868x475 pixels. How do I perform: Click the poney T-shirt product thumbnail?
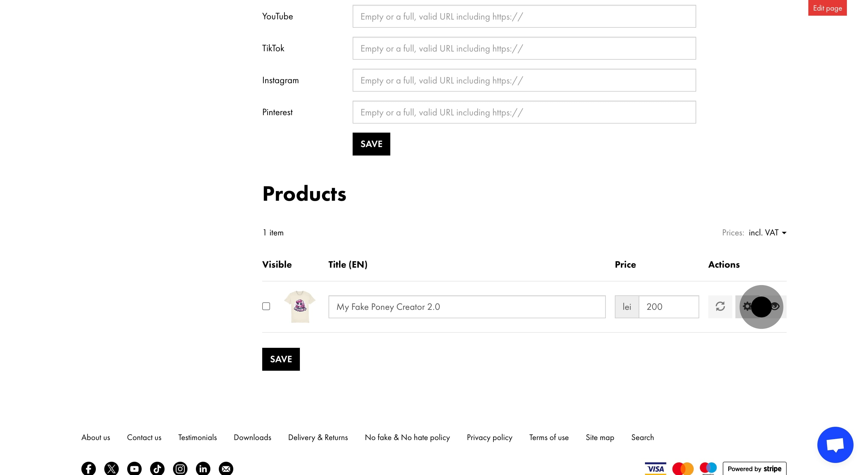300,307
